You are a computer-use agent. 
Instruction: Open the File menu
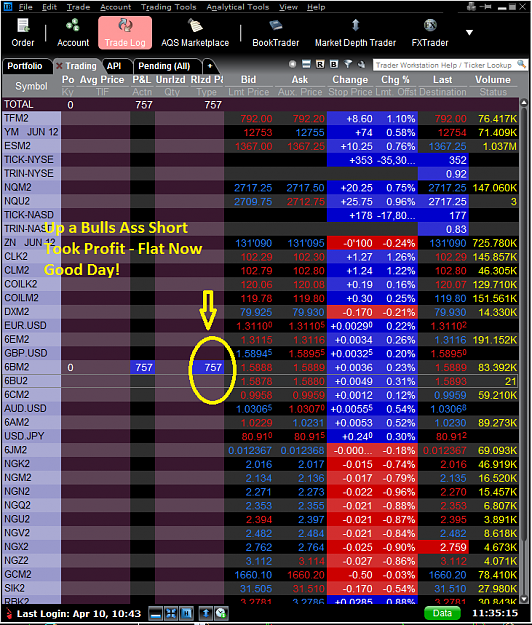click(x=26, y=7)
